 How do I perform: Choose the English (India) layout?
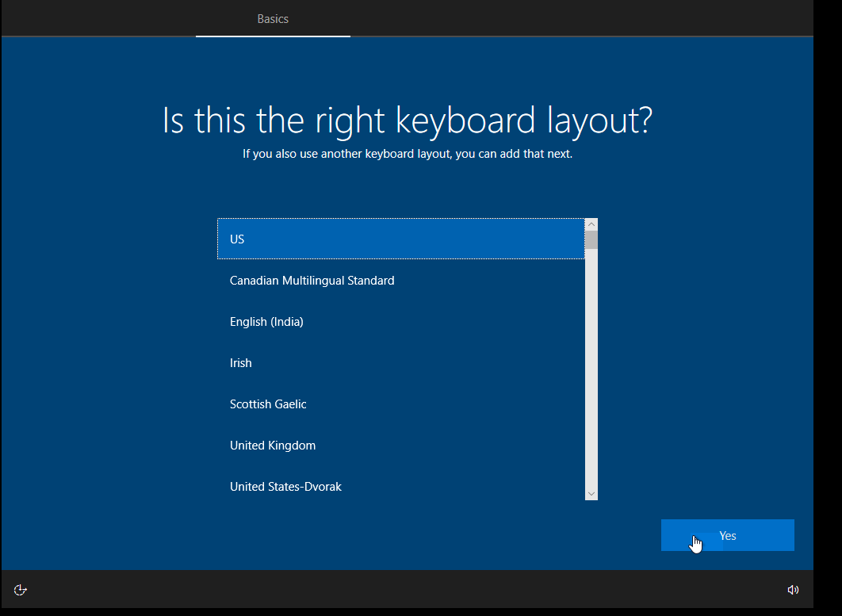[x=401, y=322]
